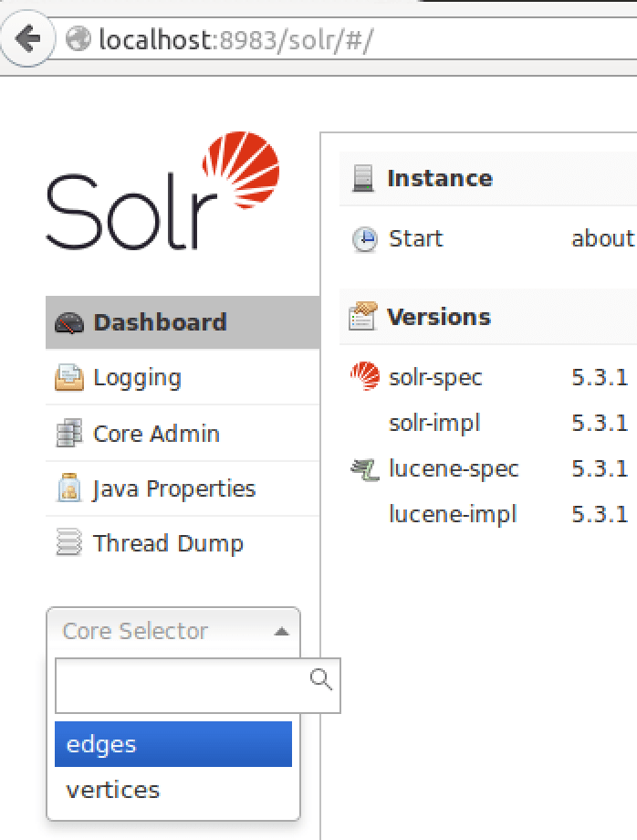Click the search magnifier in core filter
Viewport: 637px width, 840px height.
(x=321, y=679)
